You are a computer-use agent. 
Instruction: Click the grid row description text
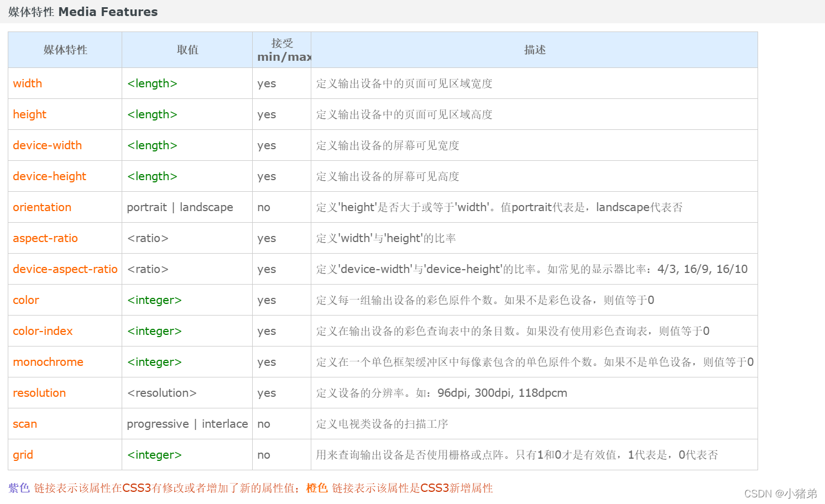517,455
